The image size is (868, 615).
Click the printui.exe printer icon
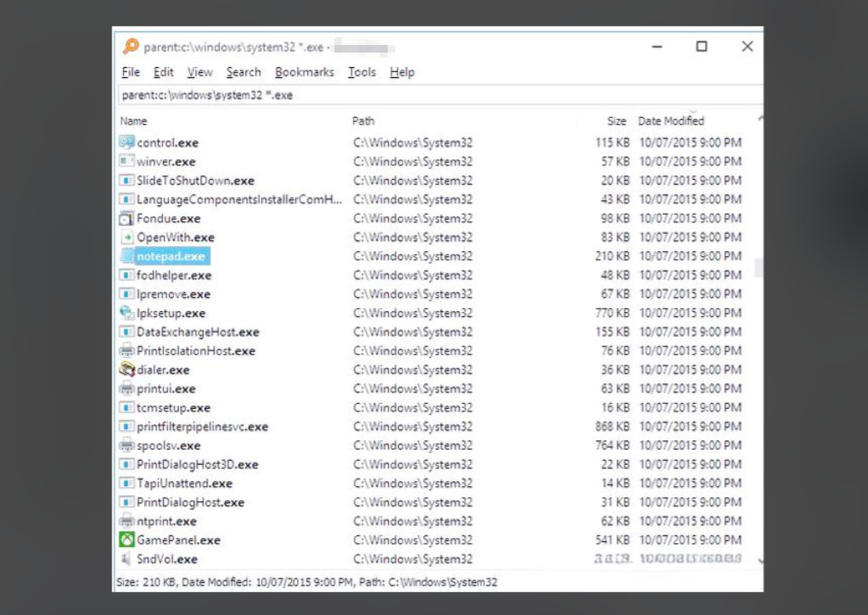click(x=126, y=389)
